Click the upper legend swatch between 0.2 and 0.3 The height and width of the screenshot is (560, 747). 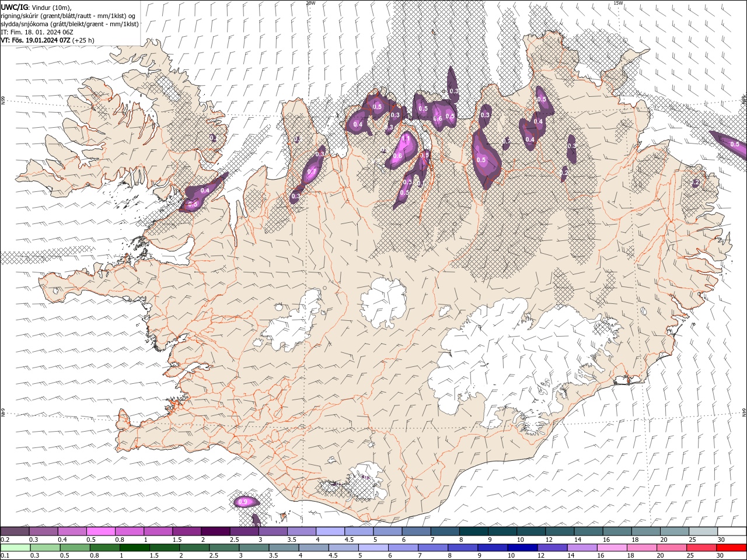[16, 531]
